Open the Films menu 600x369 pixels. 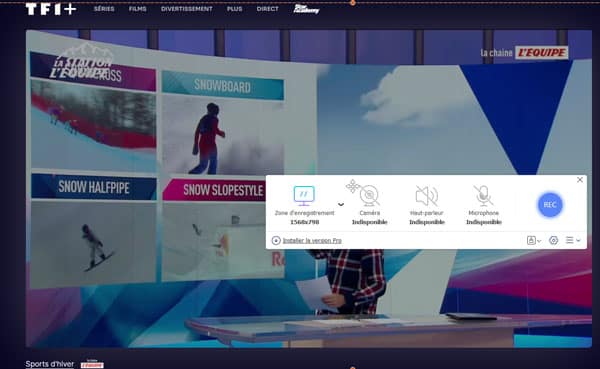click(137, 9)
